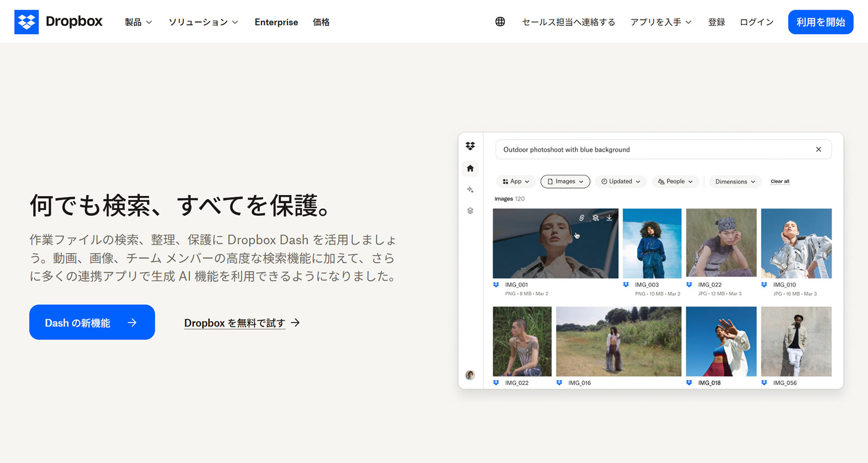Clear the search with the X icon
The width and height of the screenshot is (868, 463).
pos(819,150)
